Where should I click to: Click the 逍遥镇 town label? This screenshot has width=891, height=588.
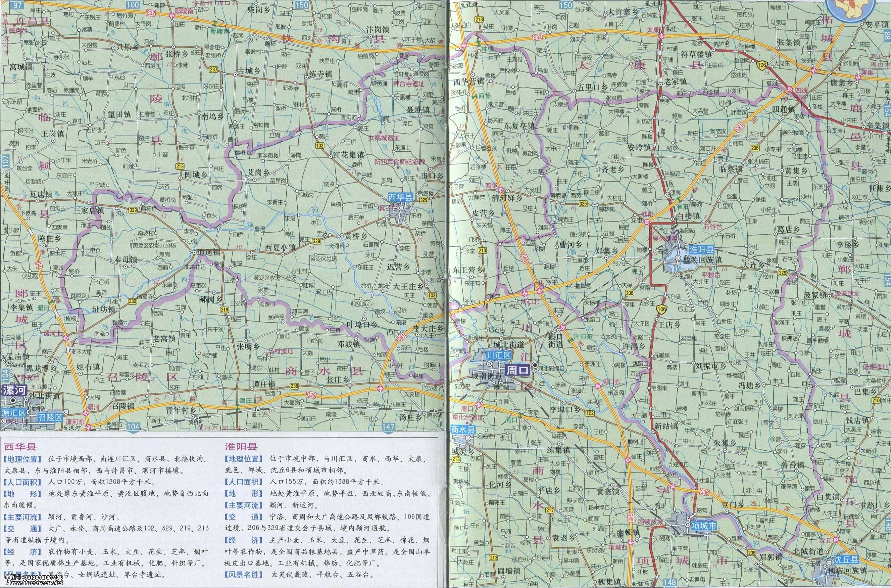(208, 252)
